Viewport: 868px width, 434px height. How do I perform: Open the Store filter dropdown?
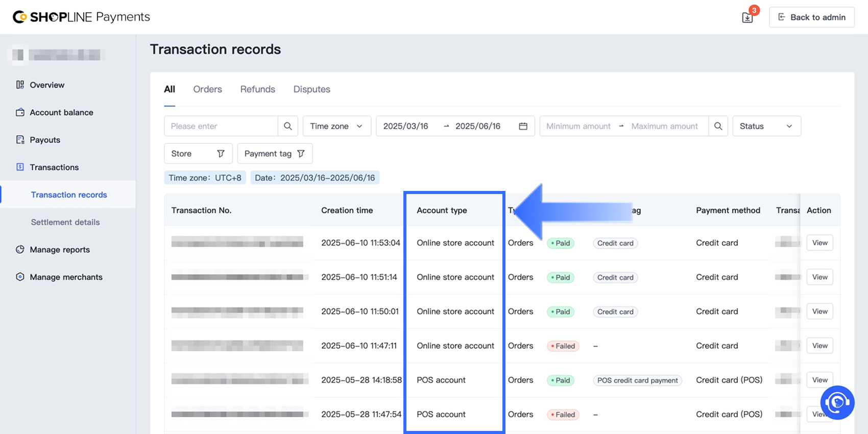198,154
